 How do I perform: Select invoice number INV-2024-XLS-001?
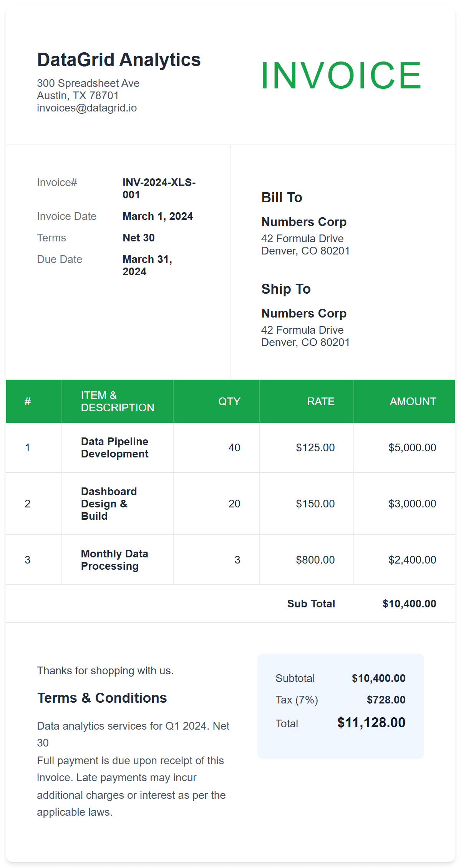tap(159, 188)
